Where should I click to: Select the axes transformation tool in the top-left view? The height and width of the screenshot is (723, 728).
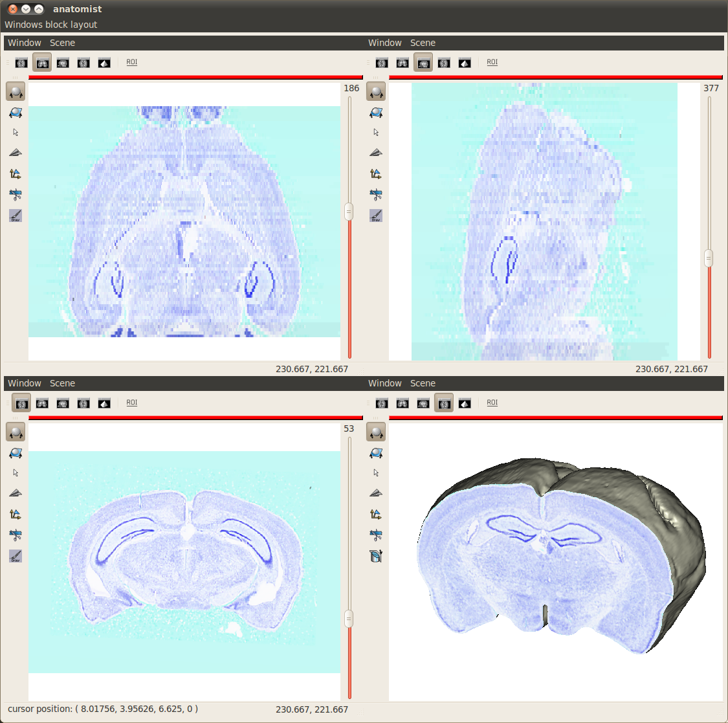click(x=16, y=173)
